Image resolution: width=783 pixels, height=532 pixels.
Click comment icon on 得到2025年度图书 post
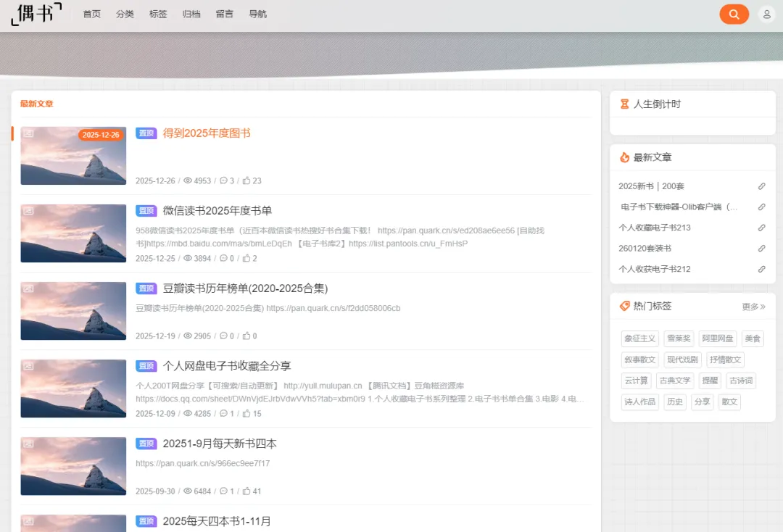click(x=223, y=180)
